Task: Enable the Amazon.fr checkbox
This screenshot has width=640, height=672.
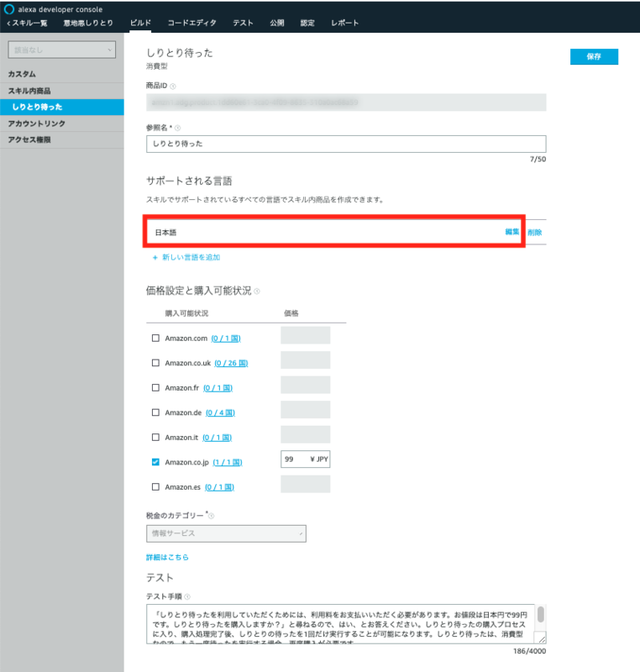Action: (x=155, y=388)
